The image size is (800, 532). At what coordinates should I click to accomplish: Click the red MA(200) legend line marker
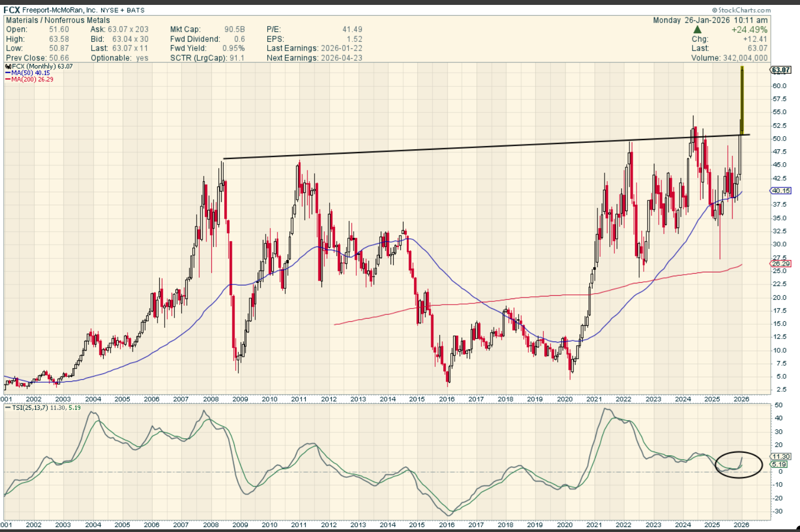pyautogui.click(x=8, y=80)
